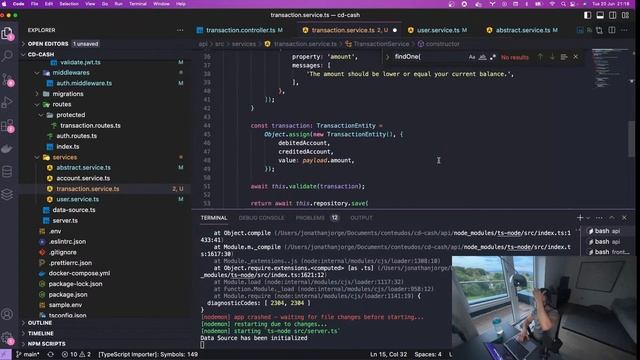Expand the NPM SCRIPTS section

coord(46,344)
